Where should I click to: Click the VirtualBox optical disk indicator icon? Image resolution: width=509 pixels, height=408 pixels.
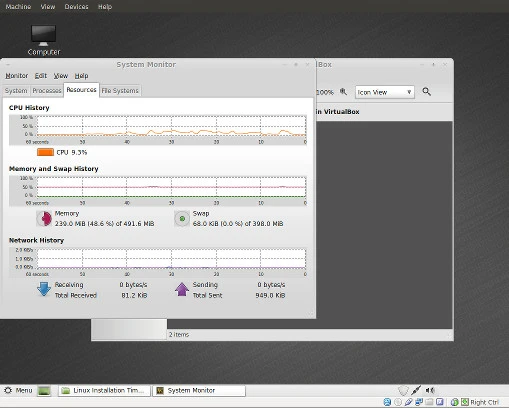pos(398,402)
